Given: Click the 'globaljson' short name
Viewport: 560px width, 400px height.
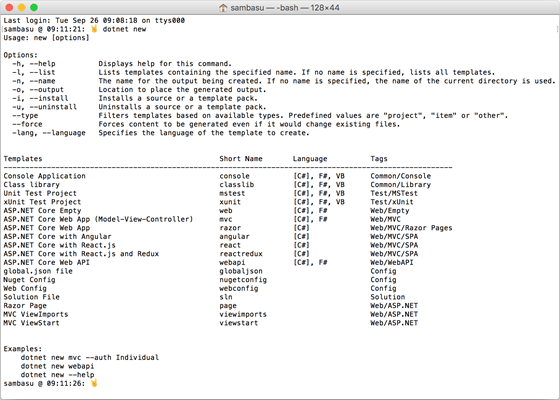Looking at the screenshot, I should click(241, 271).
